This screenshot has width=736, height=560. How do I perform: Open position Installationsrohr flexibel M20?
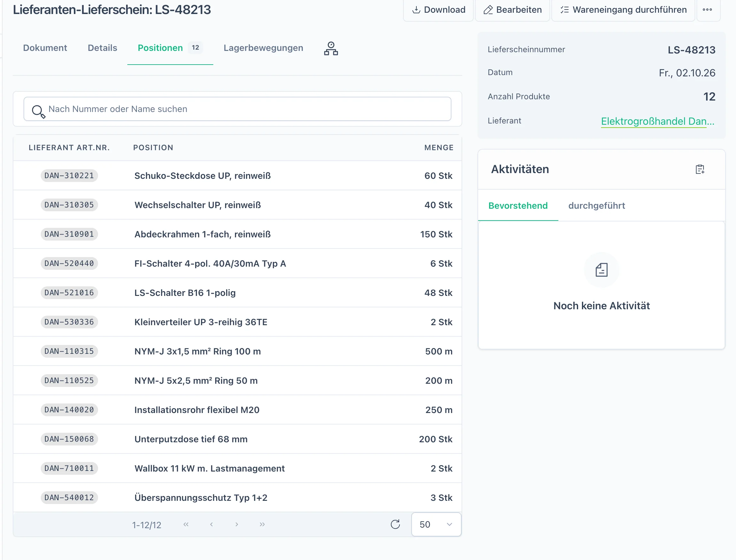(x=197, y=410)
